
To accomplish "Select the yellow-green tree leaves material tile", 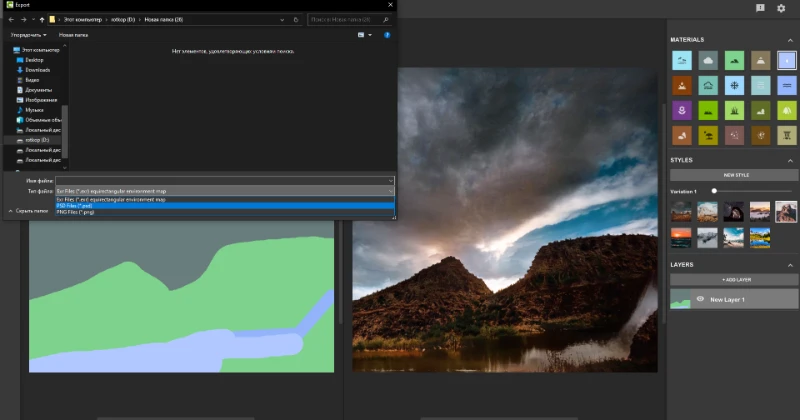I will click(787, 110).
